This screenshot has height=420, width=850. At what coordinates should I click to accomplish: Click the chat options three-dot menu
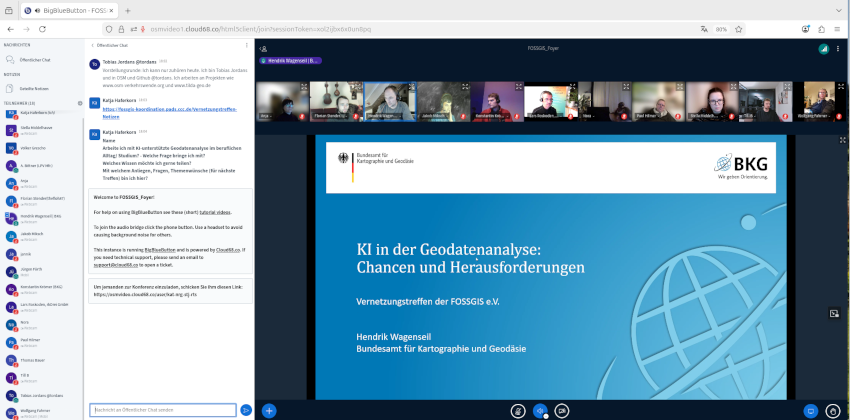click(x=247, y=45)
